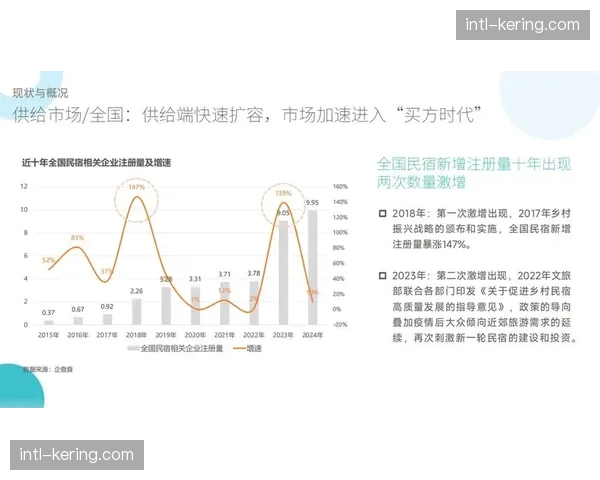
Task: Click the '2.26' bar value label
Action: (137, 291)
